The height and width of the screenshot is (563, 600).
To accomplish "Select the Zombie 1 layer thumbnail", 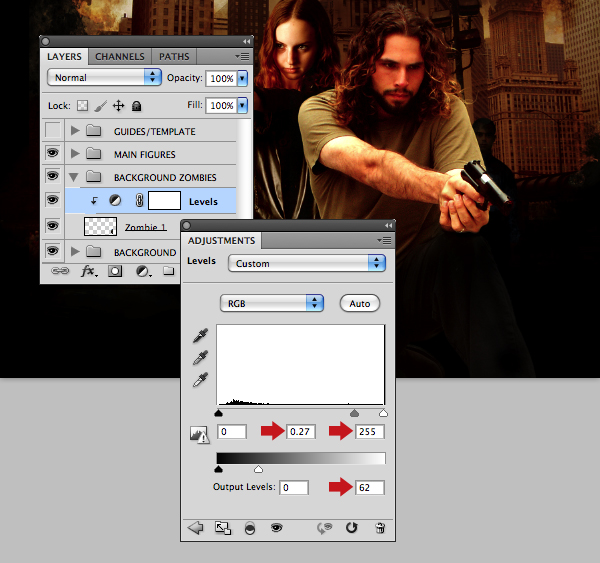I will (x=100, y=226).
